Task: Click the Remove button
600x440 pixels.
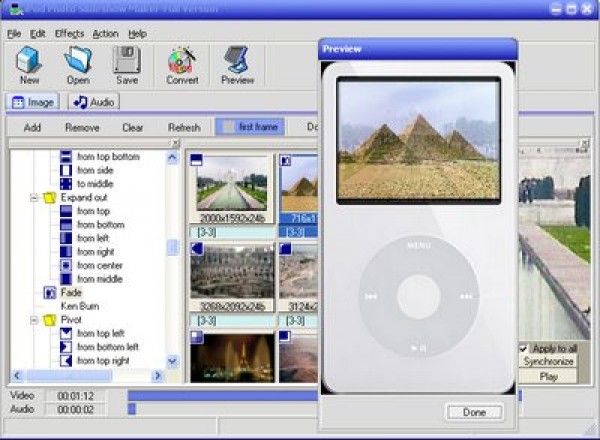Action: [82, 127]
